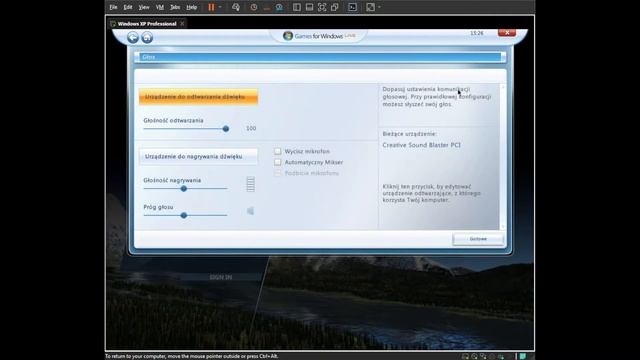Enter full screen mode from the toolbar
640x360 pixels.
322,7
